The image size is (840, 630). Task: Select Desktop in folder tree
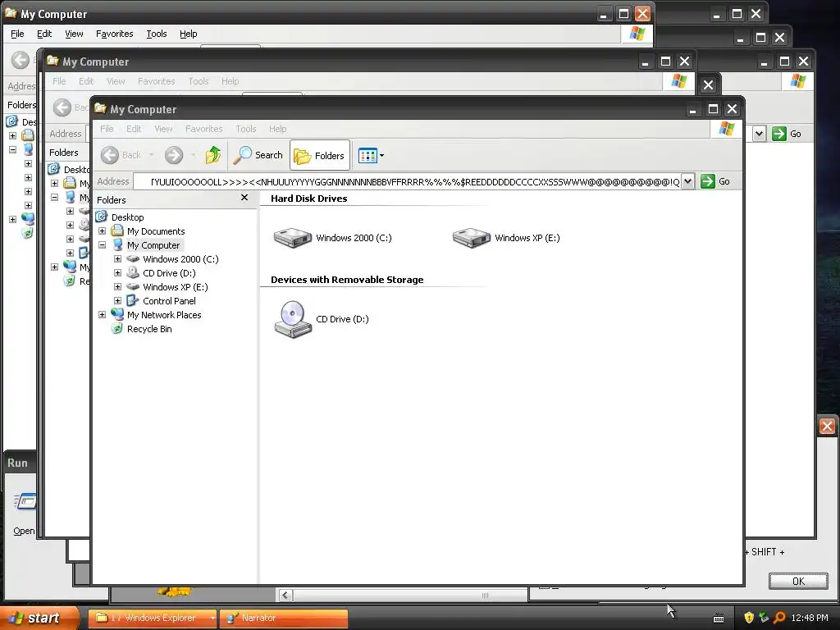coord(127,217)
